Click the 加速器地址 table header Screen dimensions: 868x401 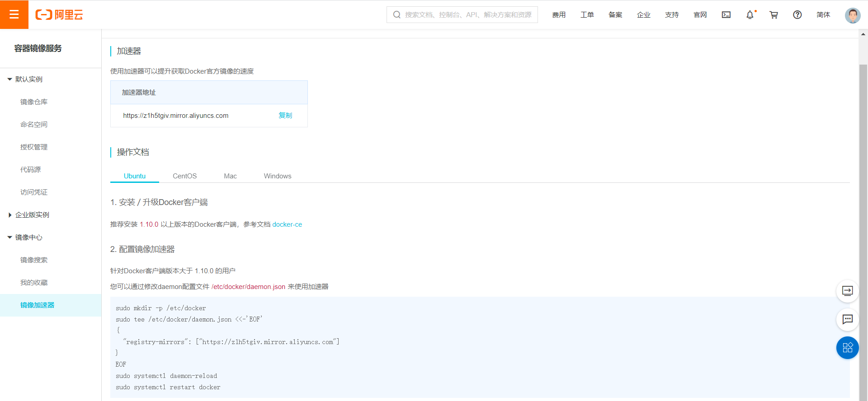pos(209,93)
